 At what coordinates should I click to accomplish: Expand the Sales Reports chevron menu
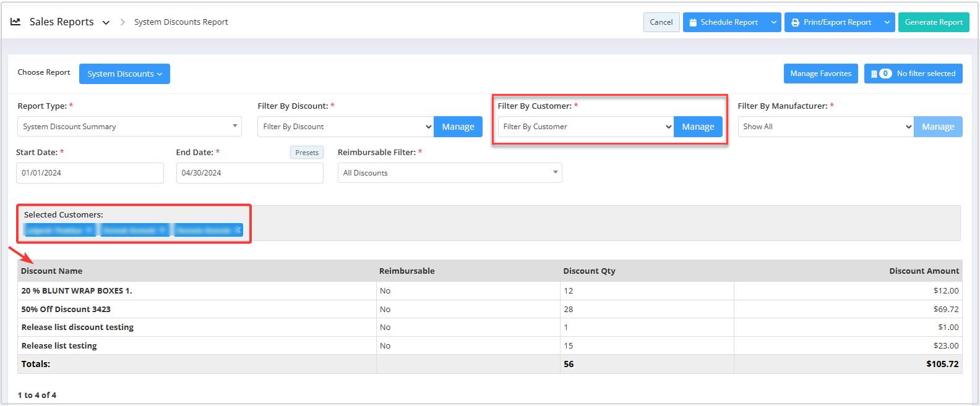[x=106, y=23]
